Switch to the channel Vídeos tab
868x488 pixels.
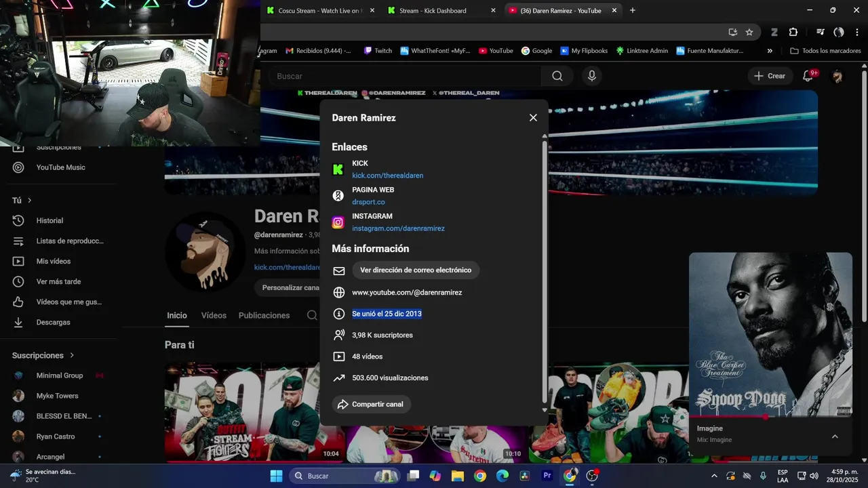214,315
